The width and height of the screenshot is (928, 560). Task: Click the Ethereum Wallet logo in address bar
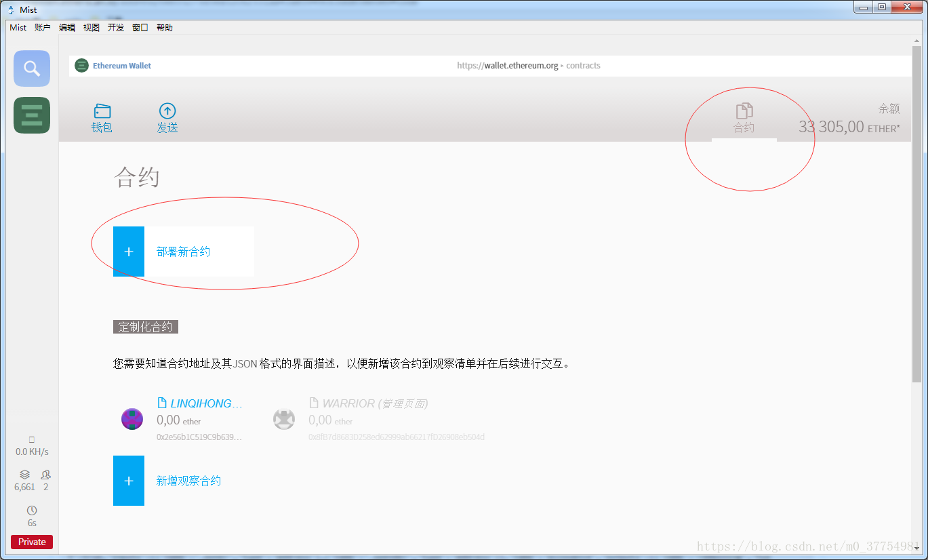pos(81,66)
